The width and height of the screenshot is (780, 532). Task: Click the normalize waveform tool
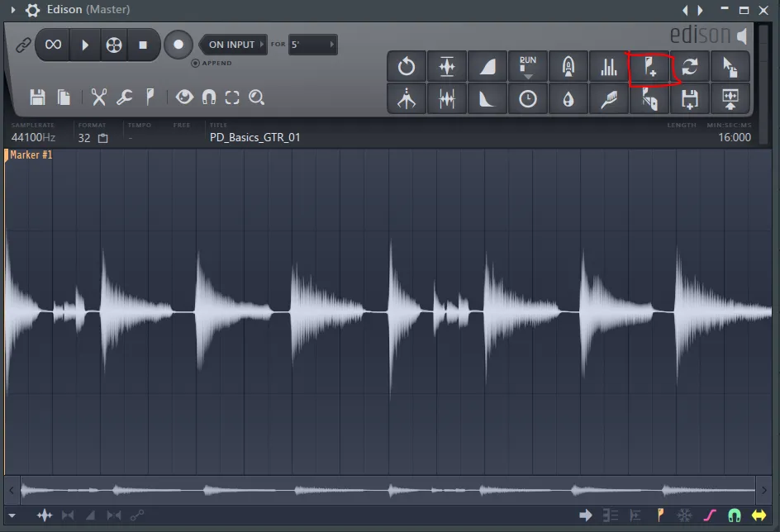(447, 66)
